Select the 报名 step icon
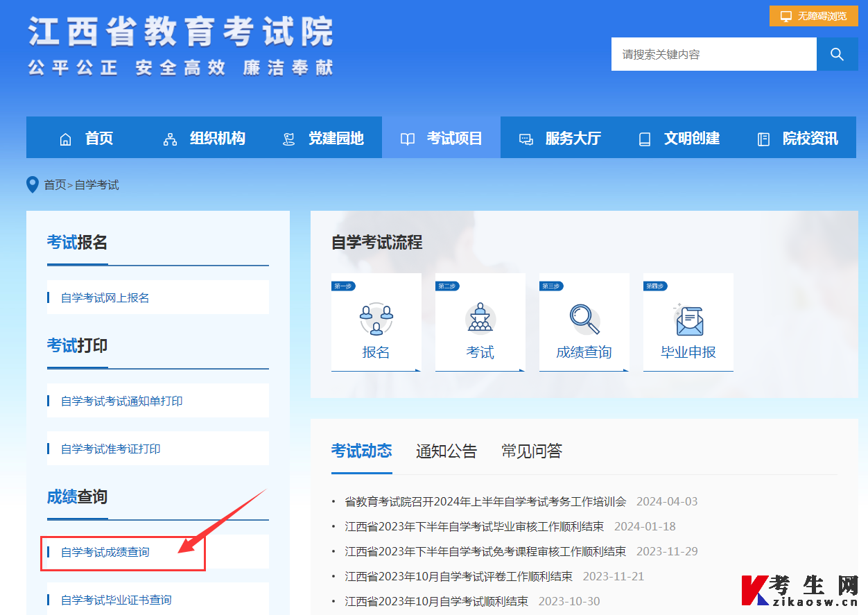 point(376,319)
